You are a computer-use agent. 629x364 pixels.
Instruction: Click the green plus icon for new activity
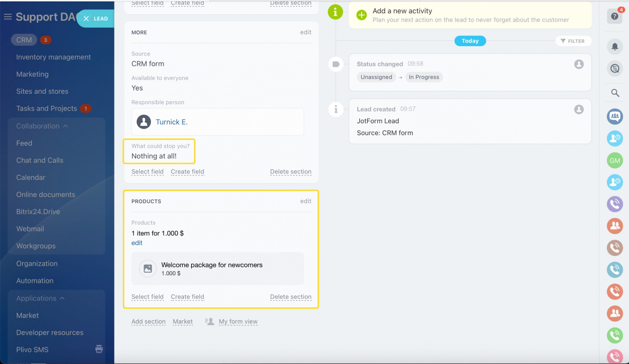pyautogui.click(x=362, y=15)
